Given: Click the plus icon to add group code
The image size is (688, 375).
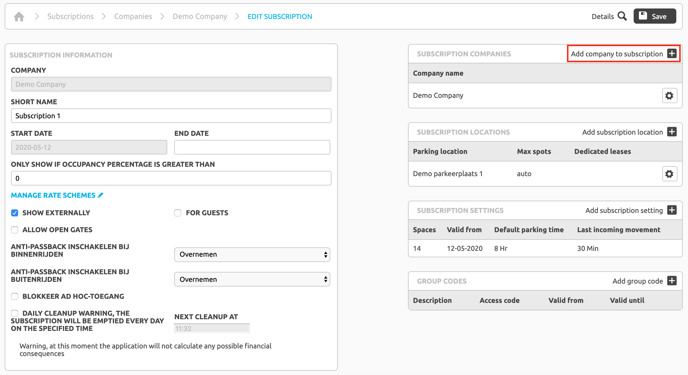Looking at the screenshot, I should tap(672, 281).
